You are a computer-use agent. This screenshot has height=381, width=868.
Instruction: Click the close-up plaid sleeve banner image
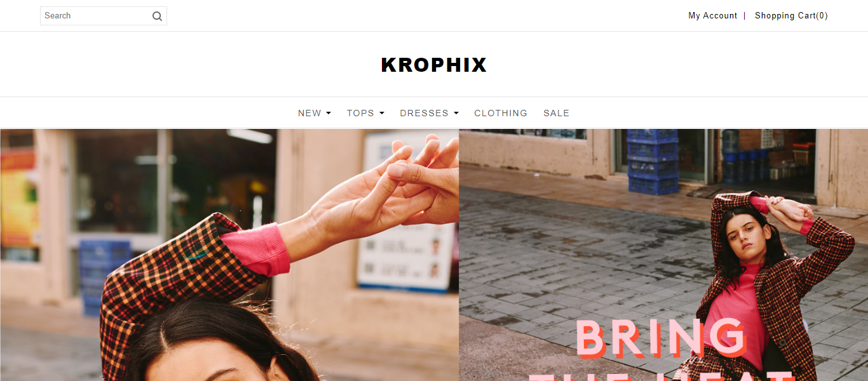pyautogui.click(x=229, y=255)
